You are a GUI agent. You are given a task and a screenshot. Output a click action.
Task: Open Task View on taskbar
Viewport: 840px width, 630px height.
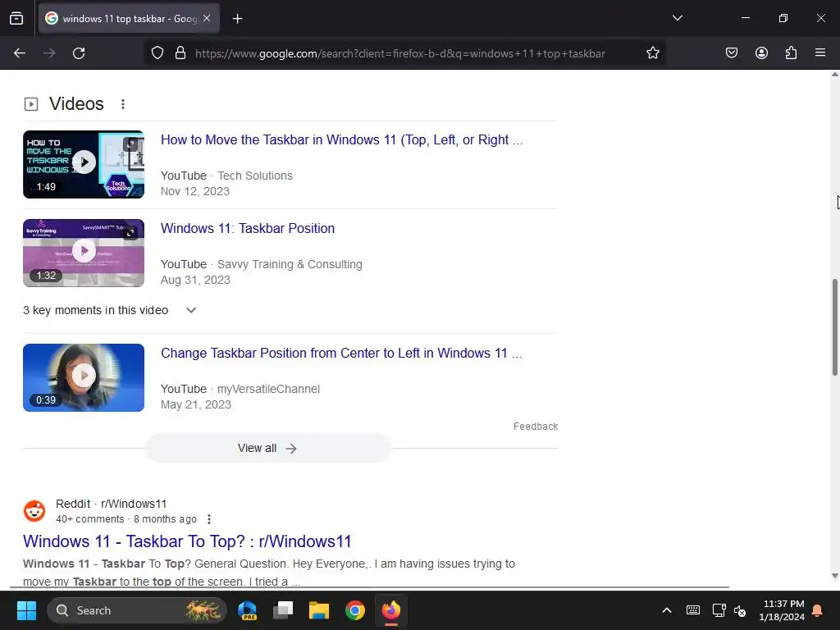[283, 610]
